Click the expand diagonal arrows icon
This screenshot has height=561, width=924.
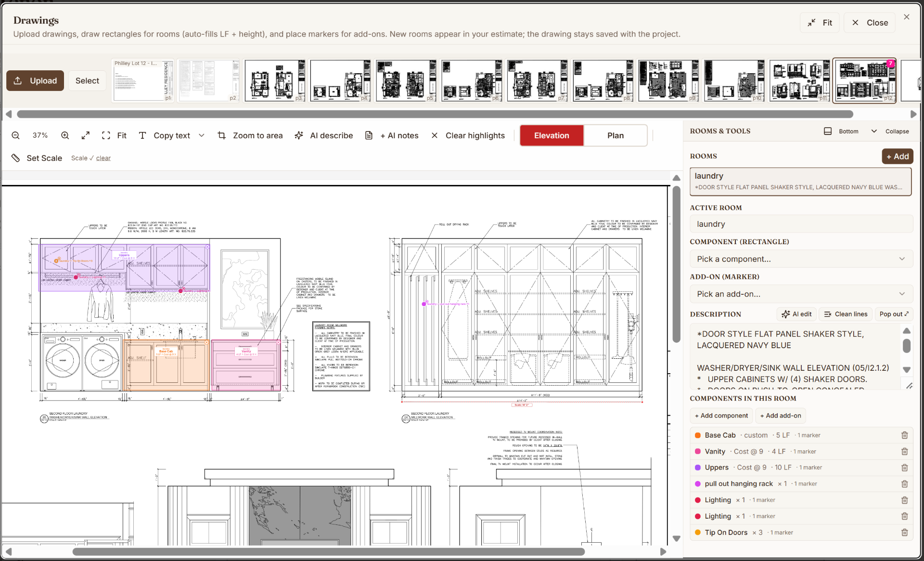tap(86, 136)
